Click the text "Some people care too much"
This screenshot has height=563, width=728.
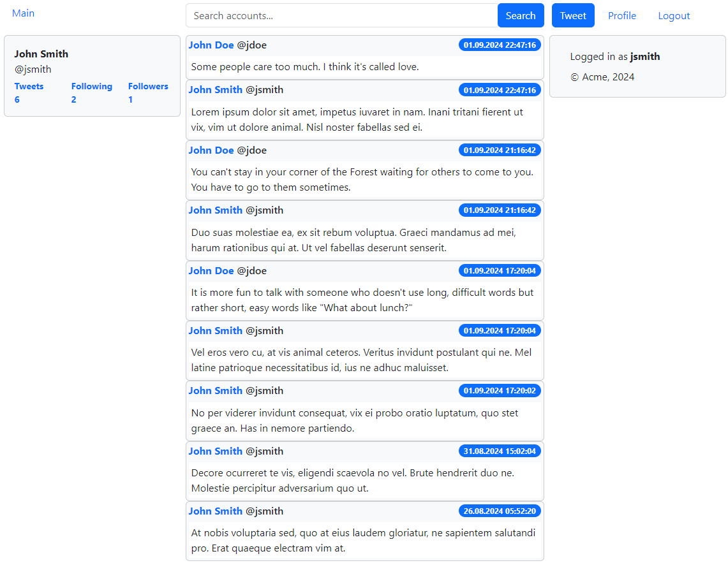255,67
